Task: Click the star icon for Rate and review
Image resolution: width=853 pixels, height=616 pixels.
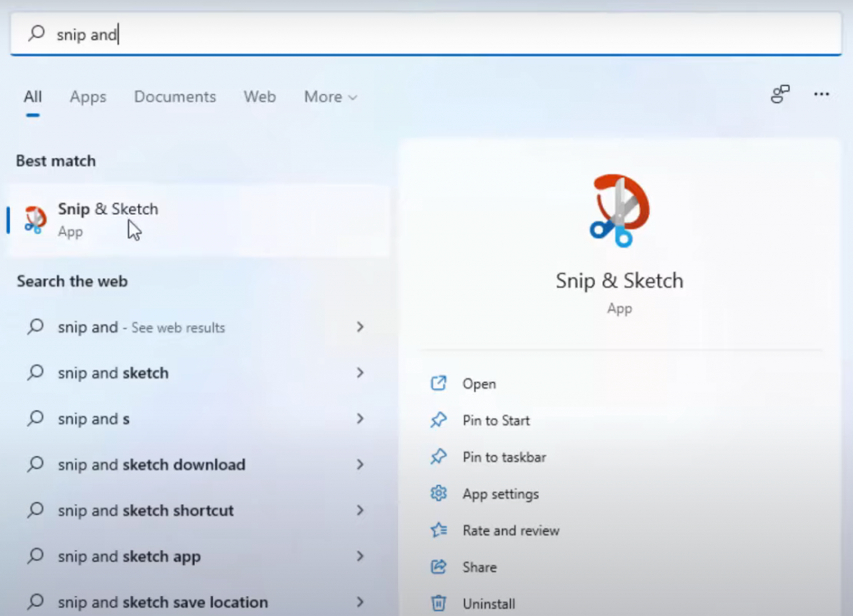Action: (438, 530)
